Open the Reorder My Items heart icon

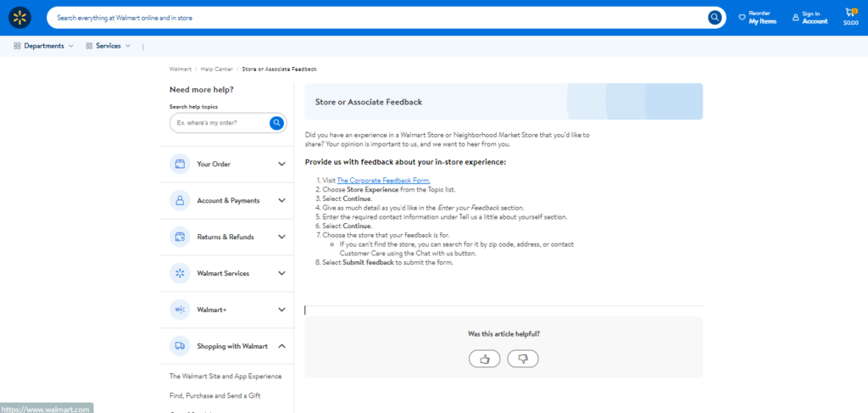[742, 18]
